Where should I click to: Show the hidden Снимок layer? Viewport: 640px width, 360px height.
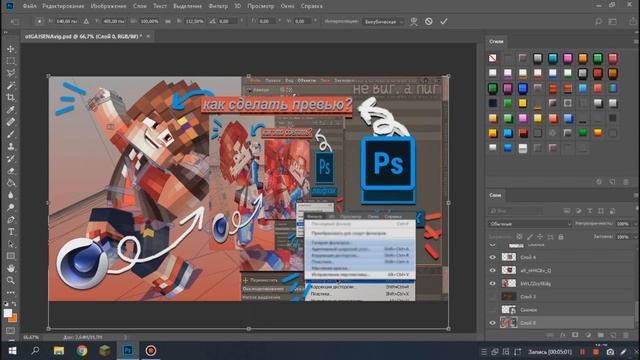coord(493,309)
